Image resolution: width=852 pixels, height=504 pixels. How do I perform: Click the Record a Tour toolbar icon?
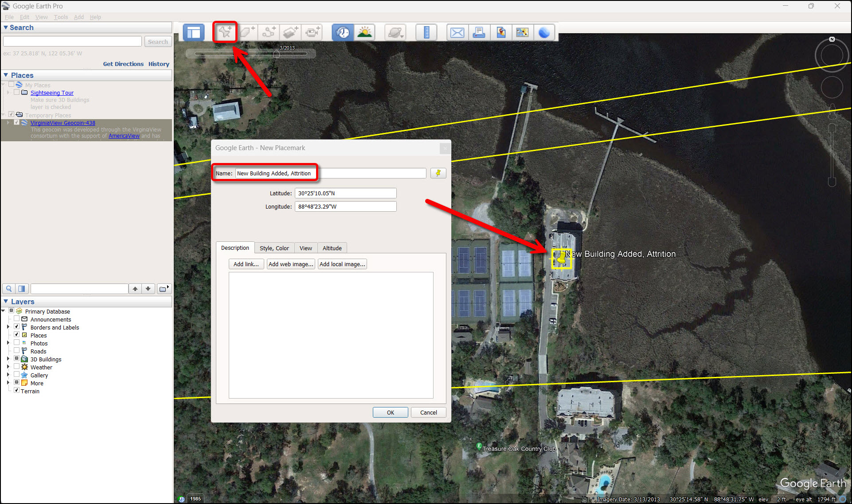(x=313, y=32)
